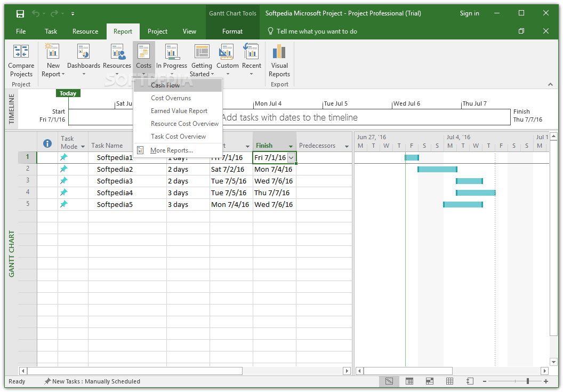Switch to Task Usage view in status bar
563x392 pixels.
pyautogui.click(x=409, y=381)
